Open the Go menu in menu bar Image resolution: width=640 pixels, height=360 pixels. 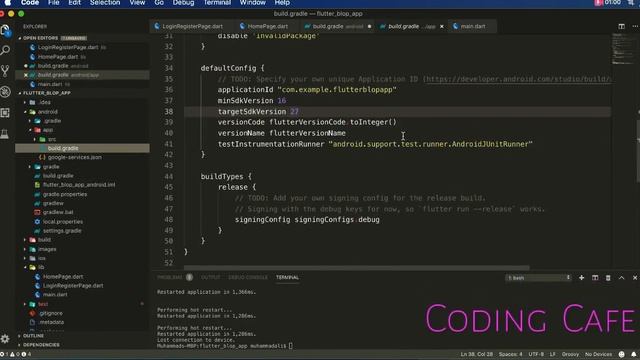point(159,3)
